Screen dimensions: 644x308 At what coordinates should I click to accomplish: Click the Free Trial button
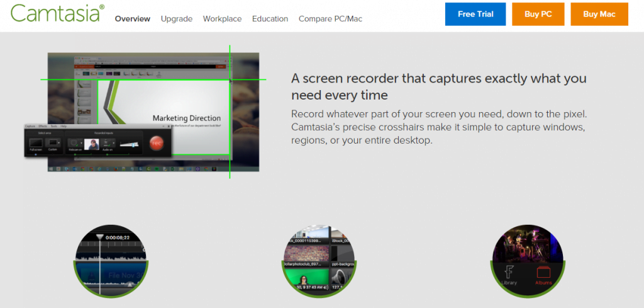tap(475, 14)
